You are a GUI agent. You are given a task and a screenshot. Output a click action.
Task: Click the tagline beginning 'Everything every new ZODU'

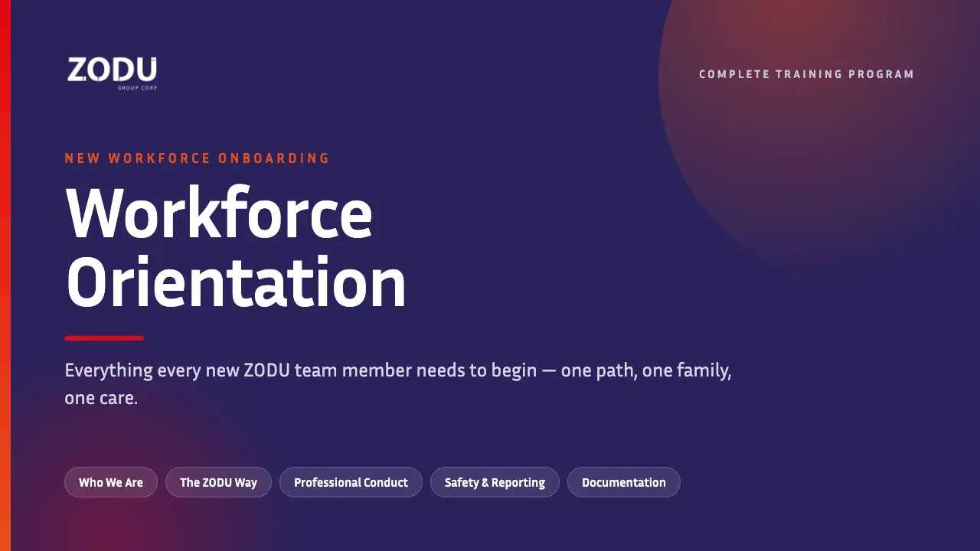tap(398, 384)
